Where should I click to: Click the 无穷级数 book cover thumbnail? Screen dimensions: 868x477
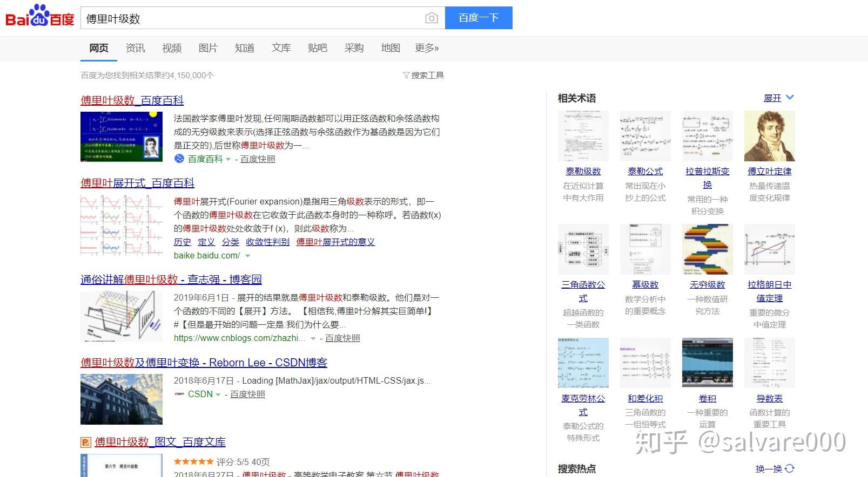[708, 249]
